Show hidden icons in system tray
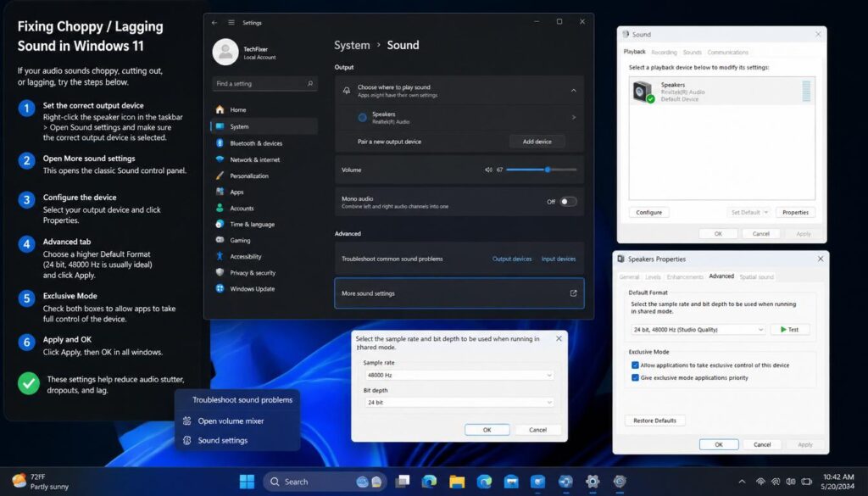This screenshot has width=868, height=496. [742, 482]
